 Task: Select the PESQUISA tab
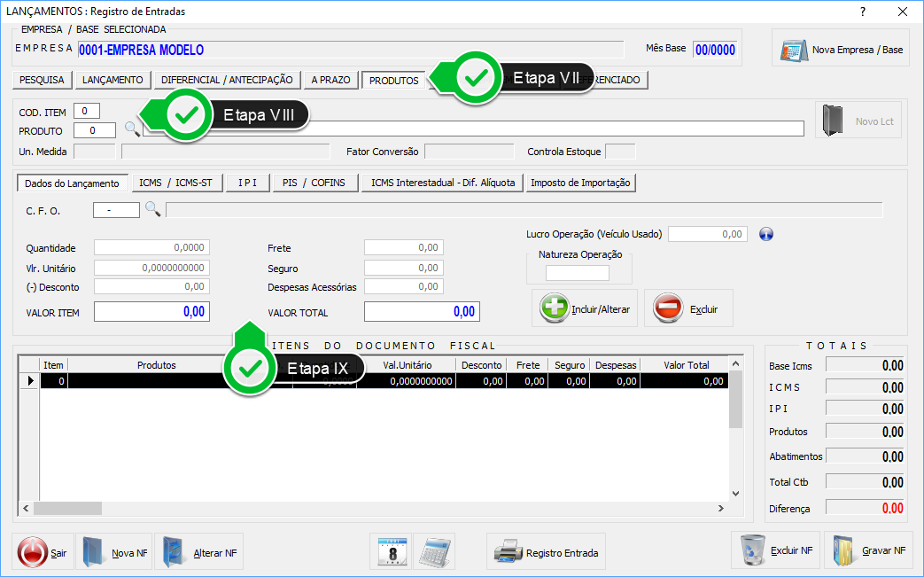click(42, 80)
